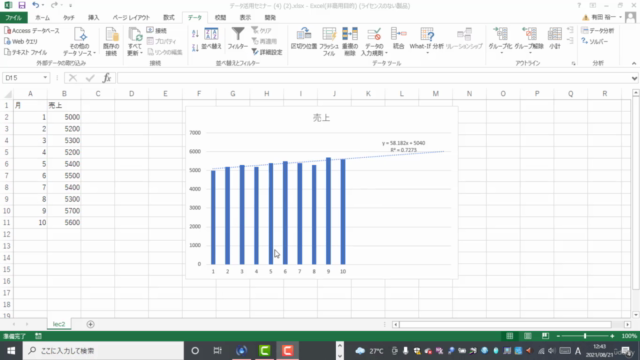
Task: Click the Save icon in quick access toolbar
Action: click(22, 5)
